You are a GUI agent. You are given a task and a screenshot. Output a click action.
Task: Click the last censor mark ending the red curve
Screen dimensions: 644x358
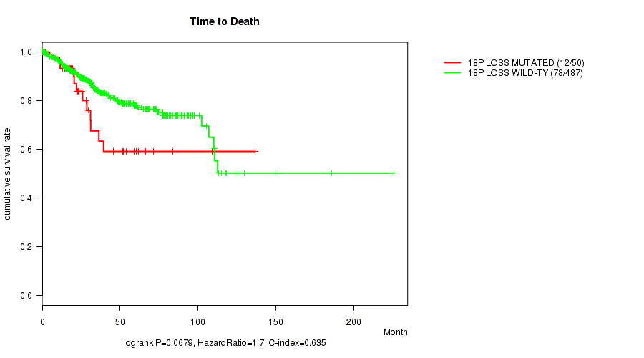[255, 151]
